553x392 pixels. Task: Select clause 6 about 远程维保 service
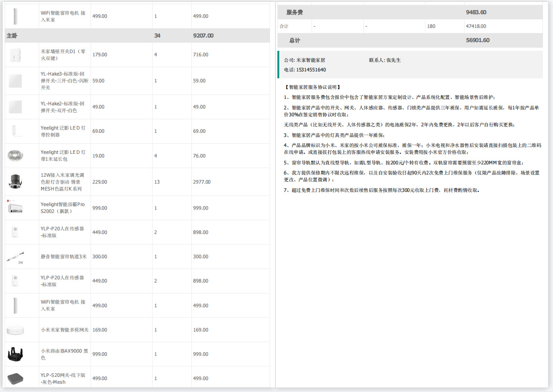pyautogui.click(x=412, y=176)
